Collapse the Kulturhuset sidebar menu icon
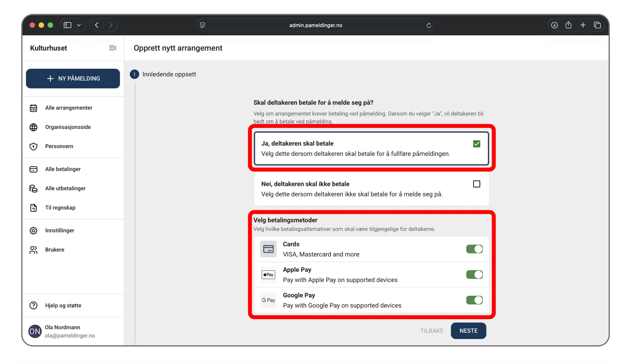This screenshot has width=631, height=364. click(x=113, y=48)
